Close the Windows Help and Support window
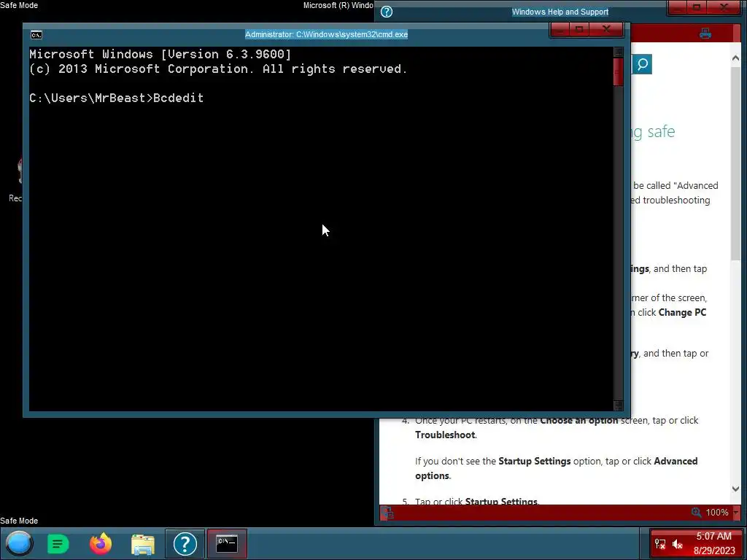 tap(724, 7)
